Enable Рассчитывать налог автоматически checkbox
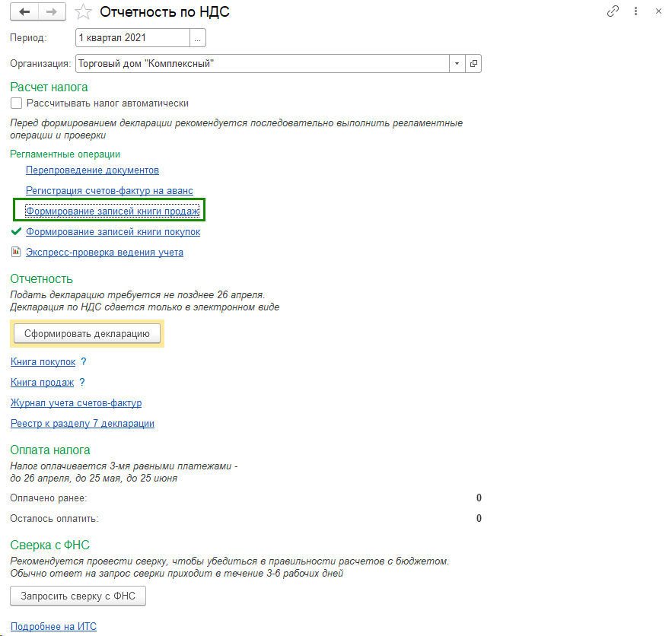This screenshot has height=636, width=672. coord(17,103)
